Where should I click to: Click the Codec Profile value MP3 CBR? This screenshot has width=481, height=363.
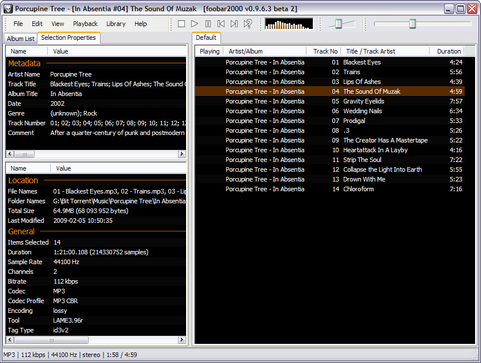pos(65,301)
